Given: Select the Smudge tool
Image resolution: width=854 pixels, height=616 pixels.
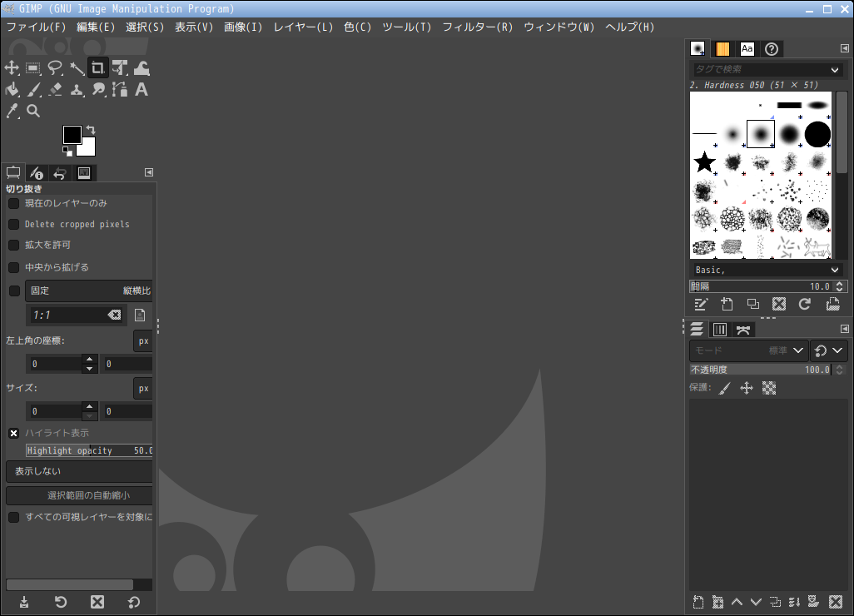Looking at the screenshot, I should click(x=98, y=89).
